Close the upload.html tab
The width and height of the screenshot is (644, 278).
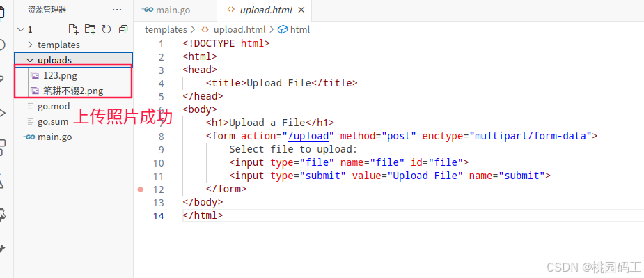click(301, 10)
